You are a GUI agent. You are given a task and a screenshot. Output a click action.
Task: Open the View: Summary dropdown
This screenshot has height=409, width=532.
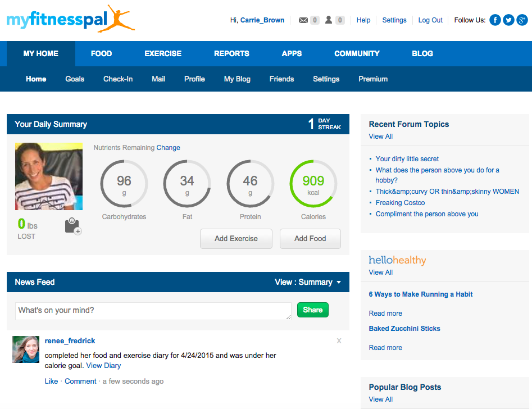tap(308, 282)
